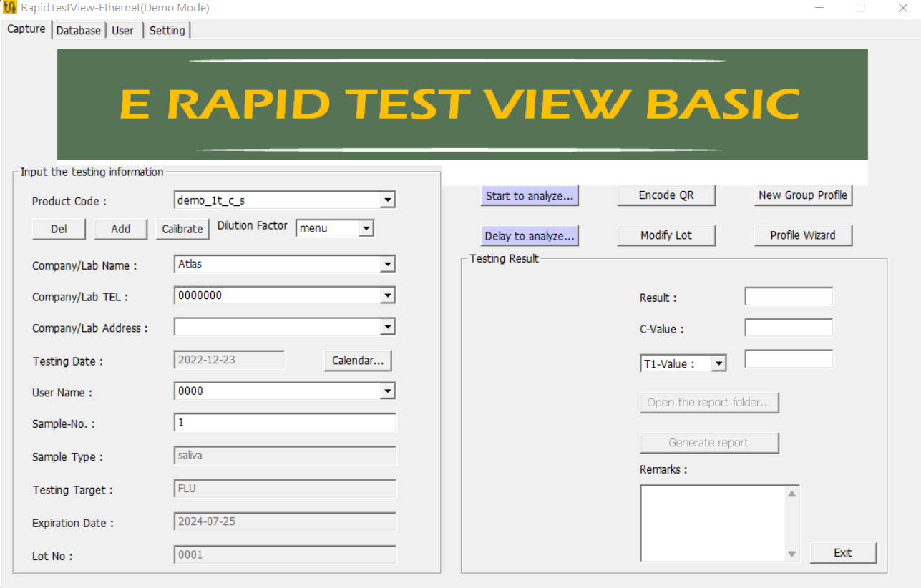Viewport: 921px width, 588px height.
Task: Click the Testing Target FLU field
Action: [x=285, y=489]
